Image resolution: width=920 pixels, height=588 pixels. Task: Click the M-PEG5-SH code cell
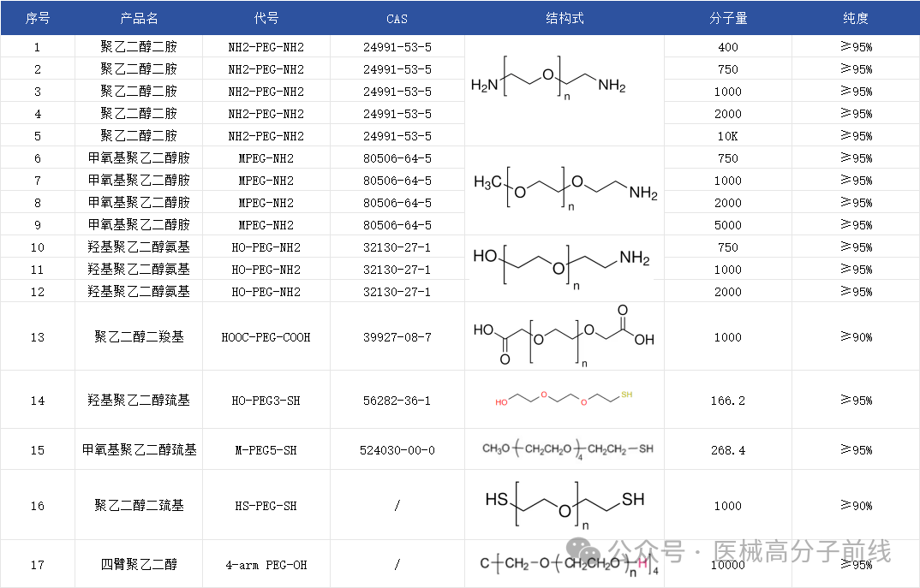[x=266, y=450]
